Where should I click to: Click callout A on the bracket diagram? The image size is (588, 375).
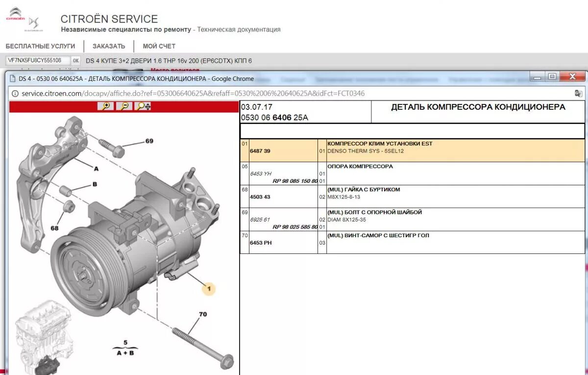point(96,168)
